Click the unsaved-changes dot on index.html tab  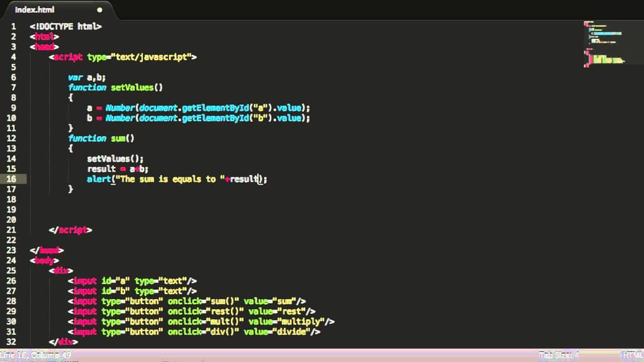(x=99, y=10)
